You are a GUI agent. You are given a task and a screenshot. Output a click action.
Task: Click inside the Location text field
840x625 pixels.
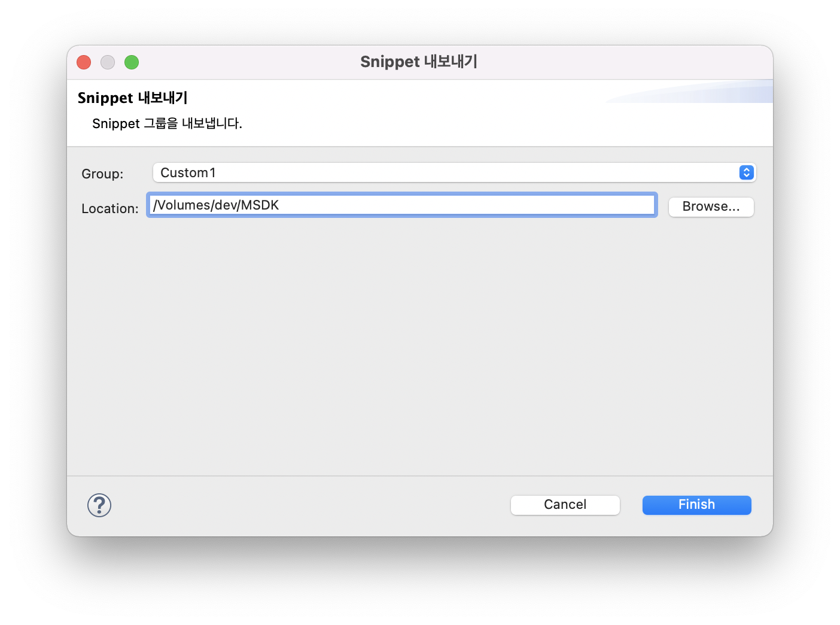[401, 205]
